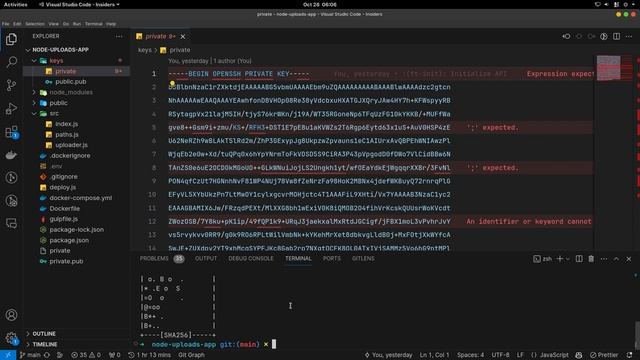Close the private editor tab

(x=183, y=37)
